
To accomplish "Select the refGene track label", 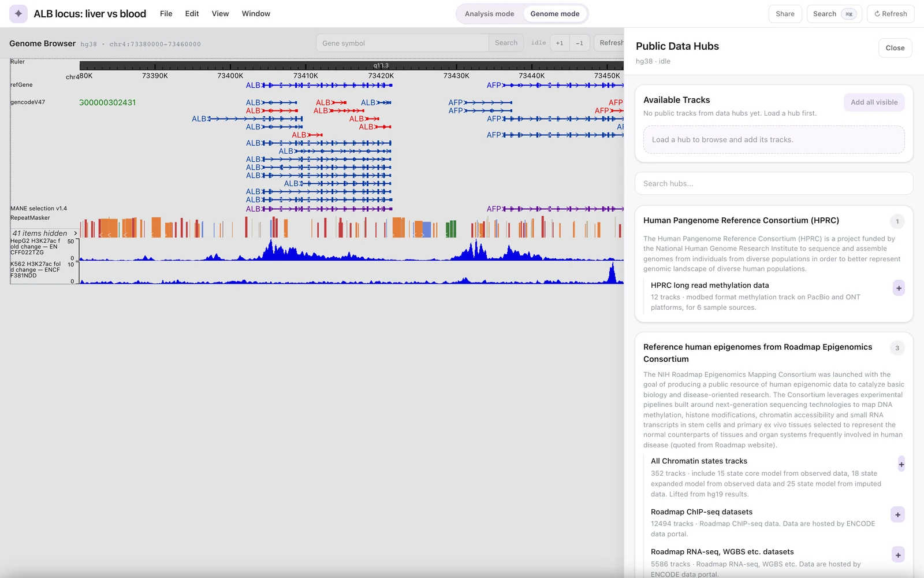I will (21, 84).
